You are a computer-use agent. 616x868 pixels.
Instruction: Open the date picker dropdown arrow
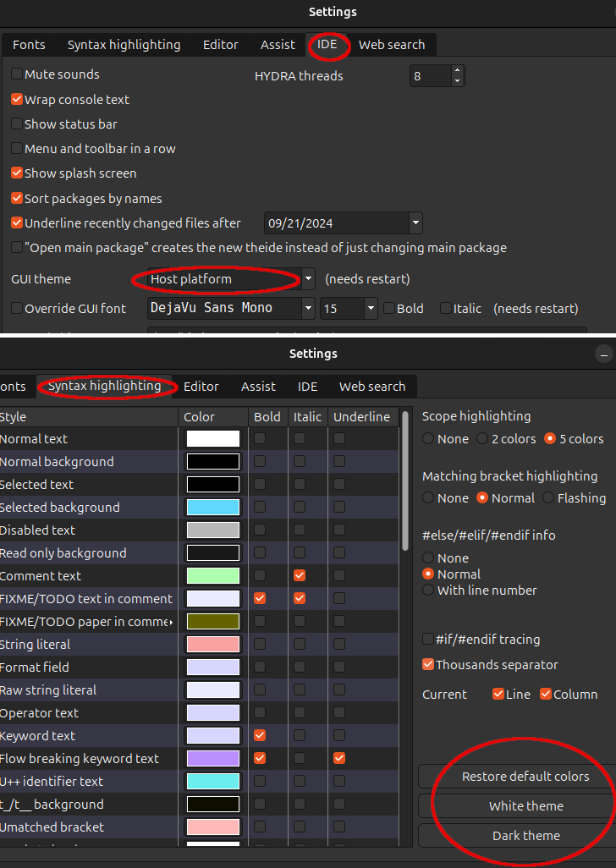415,223
